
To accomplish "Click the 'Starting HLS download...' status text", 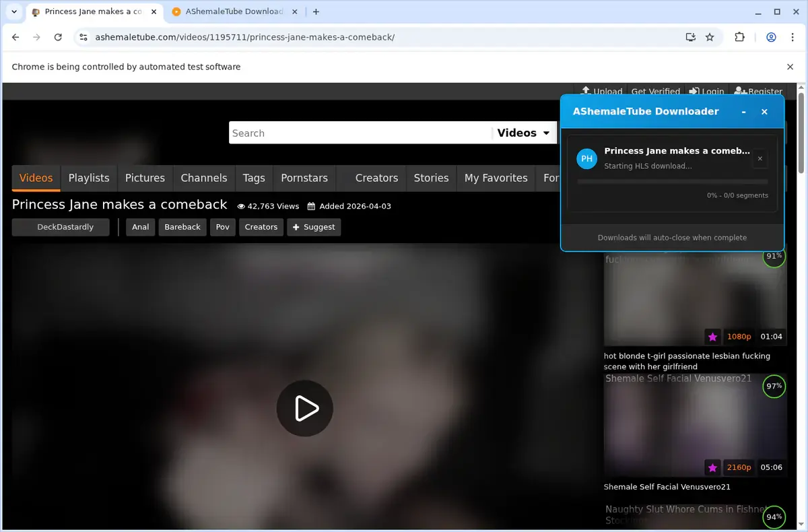I will point(648,166).
